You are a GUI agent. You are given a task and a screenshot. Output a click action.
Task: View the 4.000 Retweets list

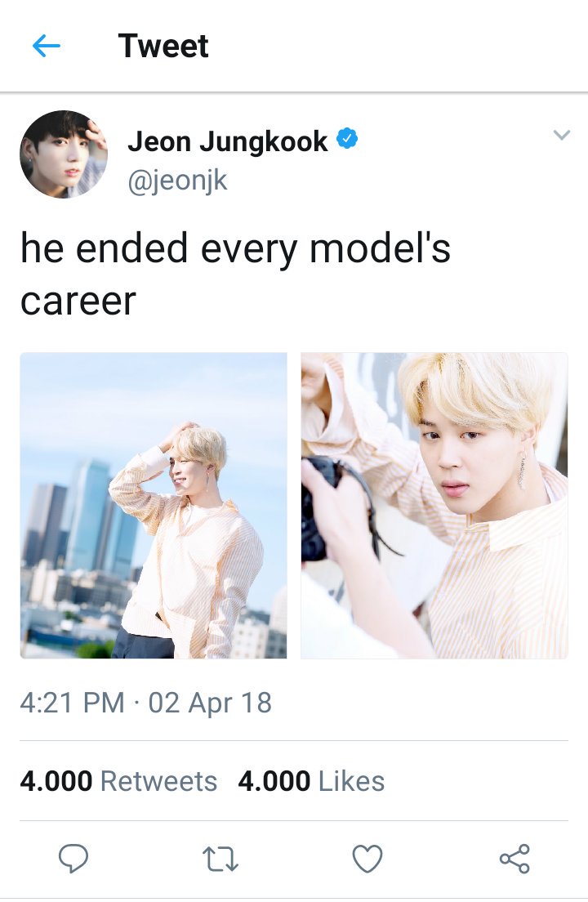(118, 780)
